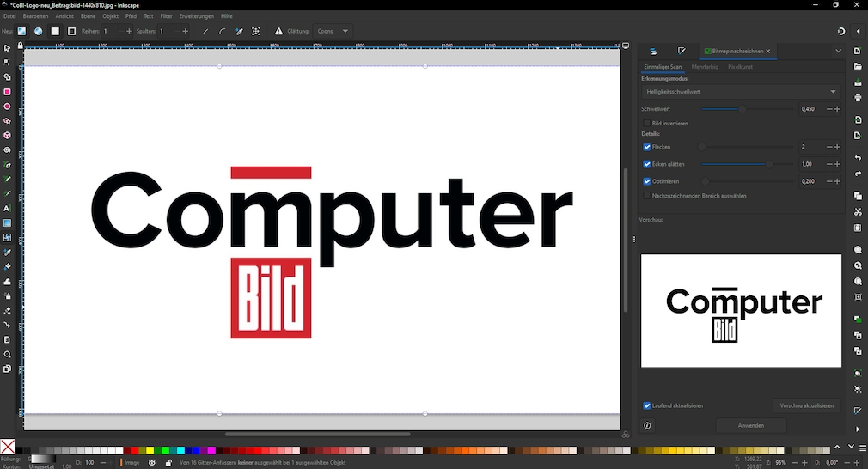Click the Anwenden button
The height and width of the screenshot is (469, 868).
coord(750,425)
